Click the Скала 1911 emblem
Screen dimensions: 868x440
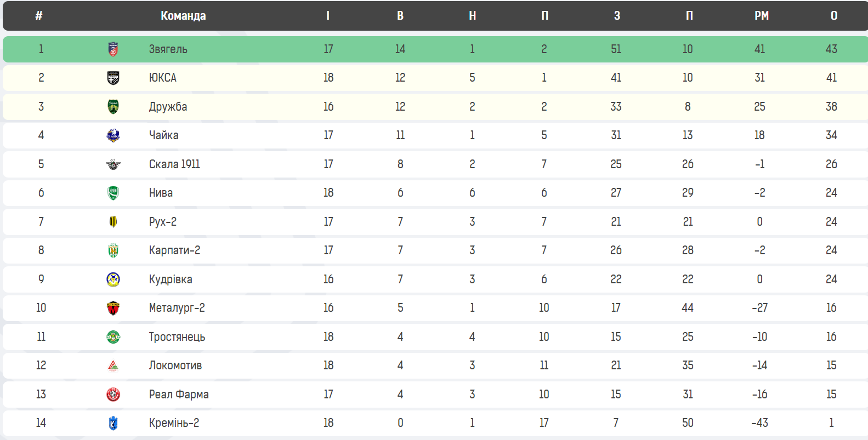click(x=113, y=164)
